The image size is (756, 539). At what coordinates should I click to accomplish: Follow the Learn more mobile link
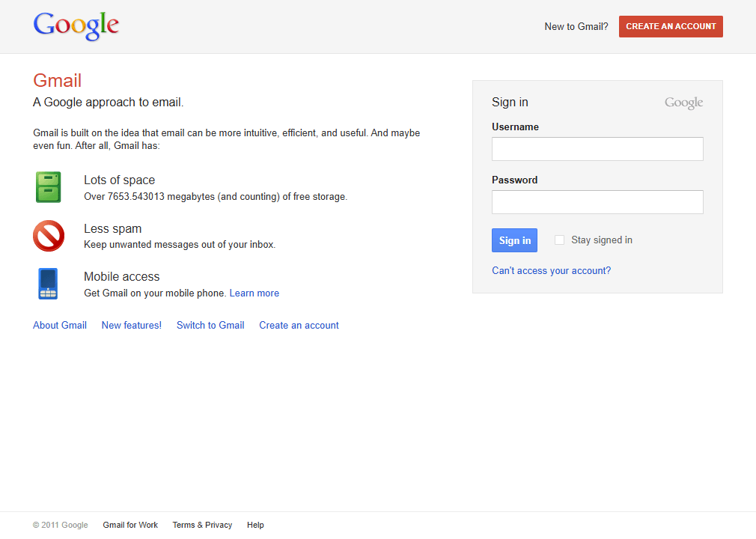254,293
